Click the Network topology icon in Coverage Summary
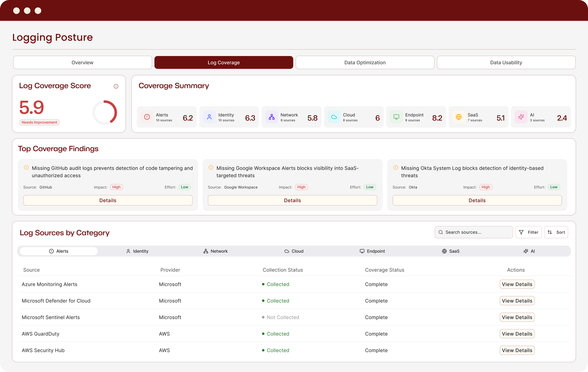588x372 pixels. [x=272, y=117]
